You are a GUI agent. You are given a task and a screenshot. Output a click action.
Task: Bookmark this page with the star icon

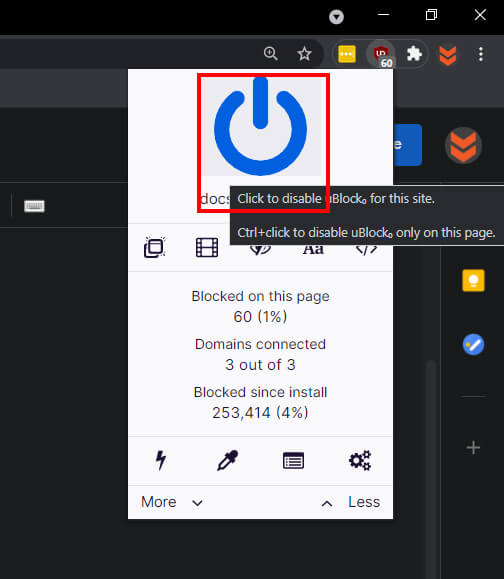(x=304, y=54)
